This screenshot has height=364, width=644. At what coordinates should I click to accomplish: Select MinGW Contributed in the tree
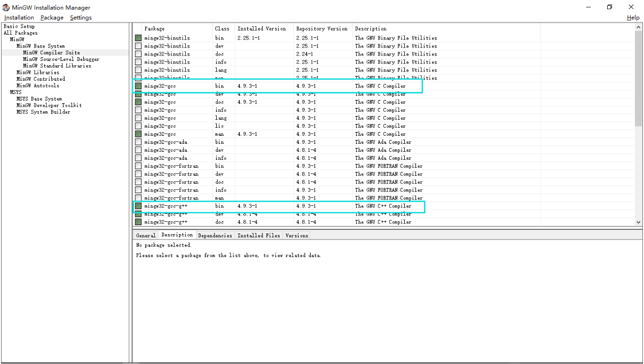pos(41,79)
